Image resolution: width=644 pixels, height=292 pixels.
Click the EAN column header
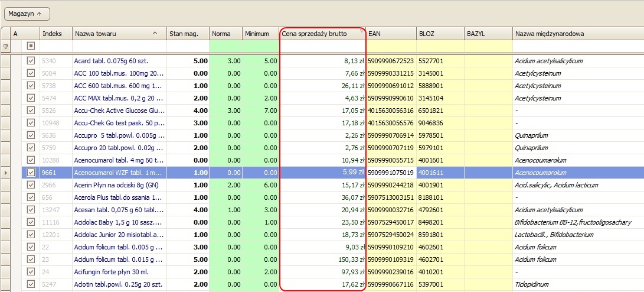[390, 34]
